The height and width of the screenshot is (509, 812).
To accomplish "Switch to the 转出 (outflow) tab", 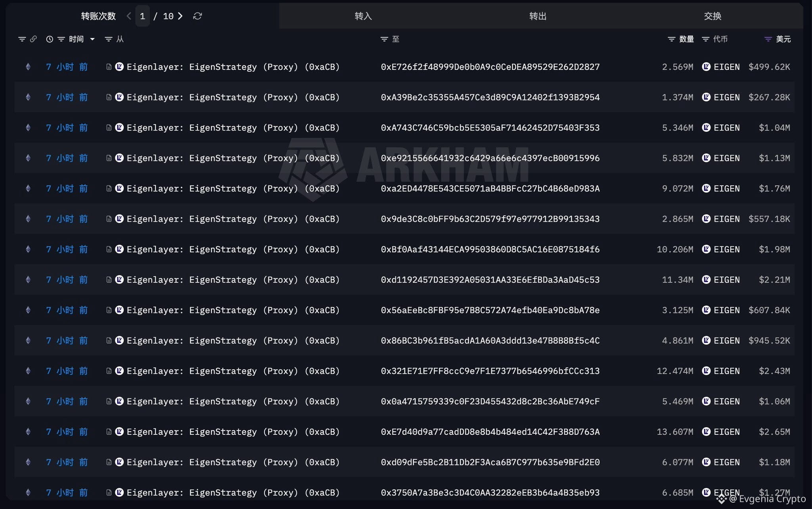I will 538,16.
